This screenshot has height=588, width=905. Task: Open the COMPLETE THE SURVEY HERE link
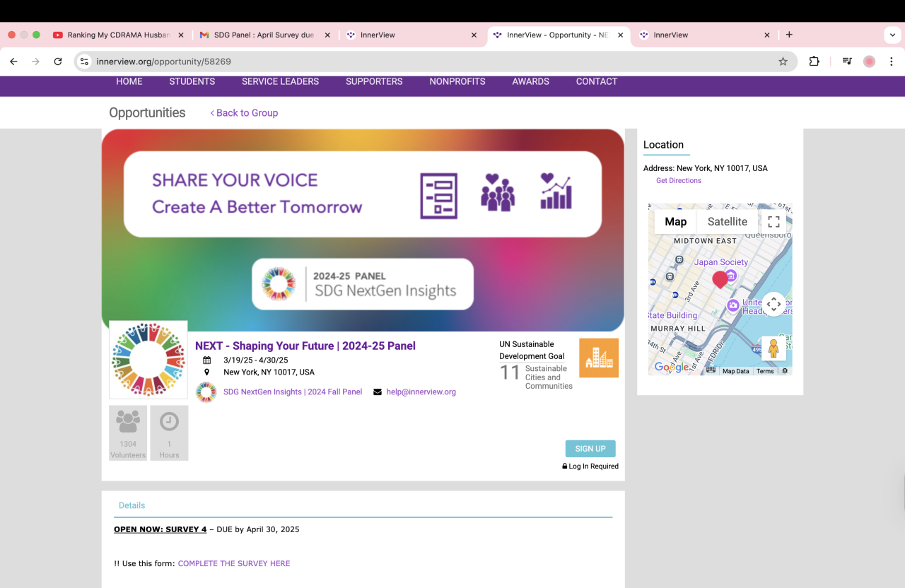(x=234, y=563)
